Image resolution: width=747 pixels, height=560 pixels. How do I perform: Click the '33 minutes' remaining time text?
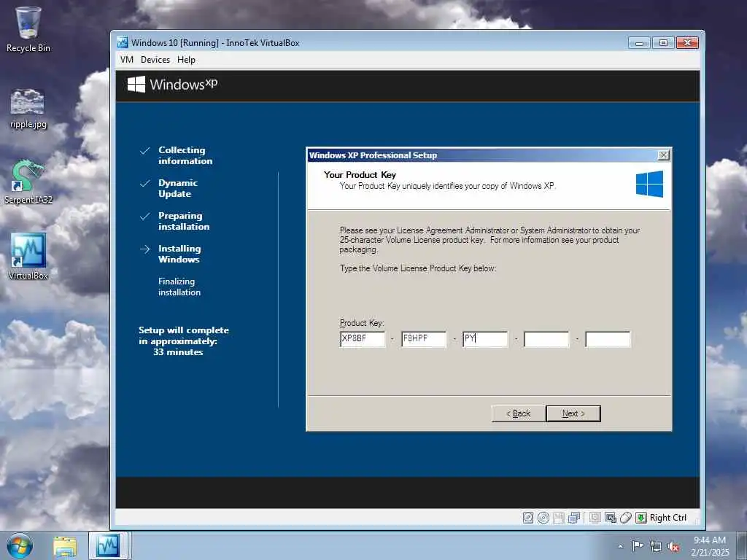[x=178, y=352]
